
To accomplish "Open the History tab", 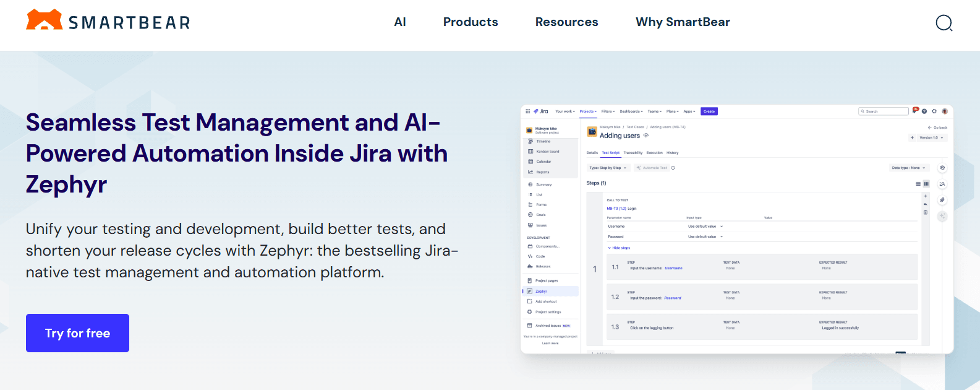I will 673,153.
